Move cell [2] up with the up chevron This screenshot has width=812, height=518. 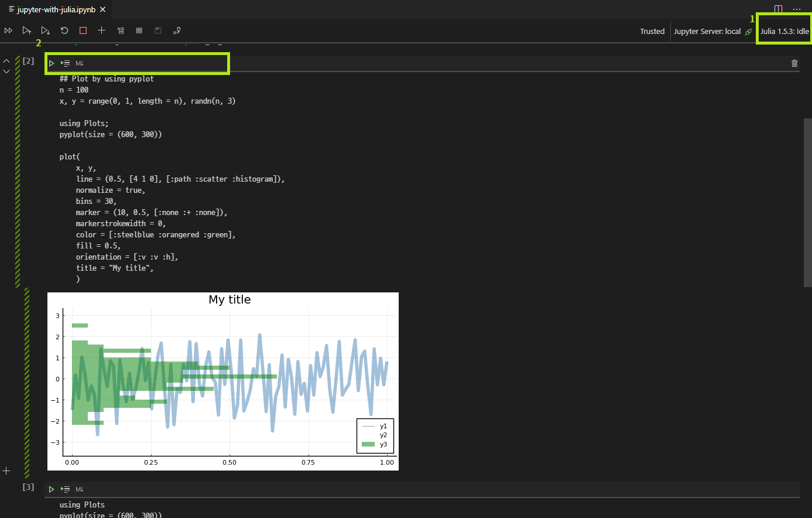6,61
